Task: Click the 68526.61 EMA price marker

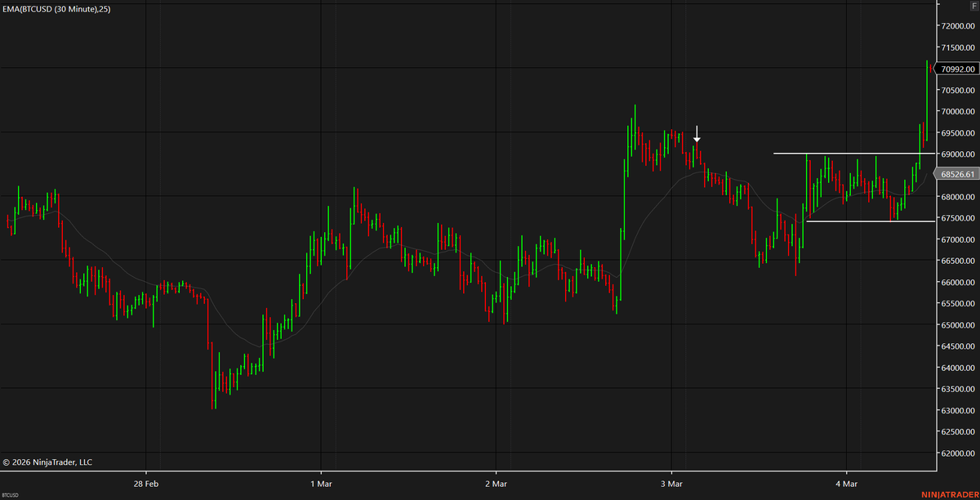Action: 959,174
